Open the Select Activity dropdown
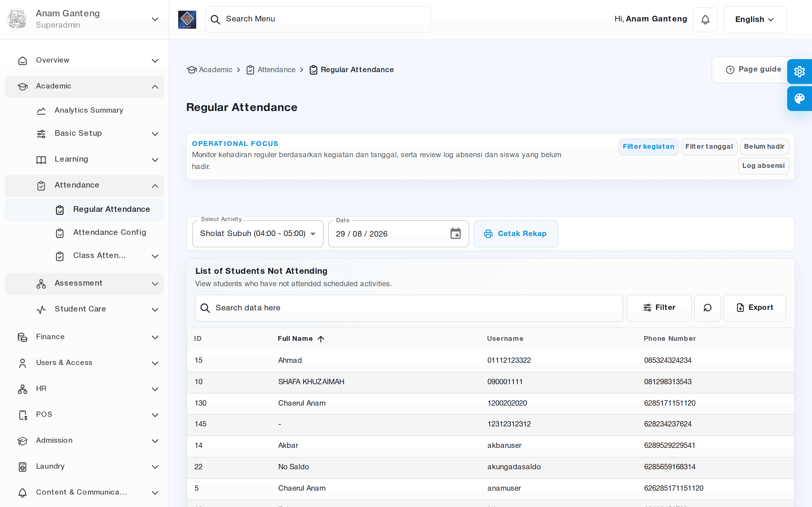Image resolution: width=812 pixels, height=507 pixels. [x=258, y=234]
